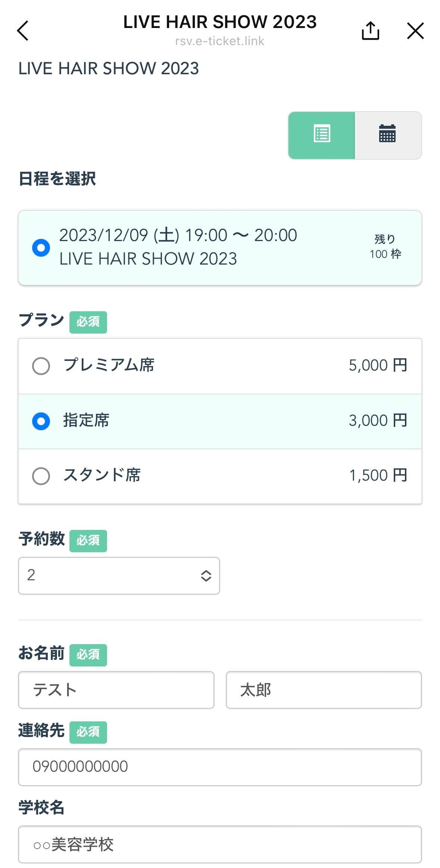Click the 学校名 school name field

pyautogui.click(x=220, y=844)
